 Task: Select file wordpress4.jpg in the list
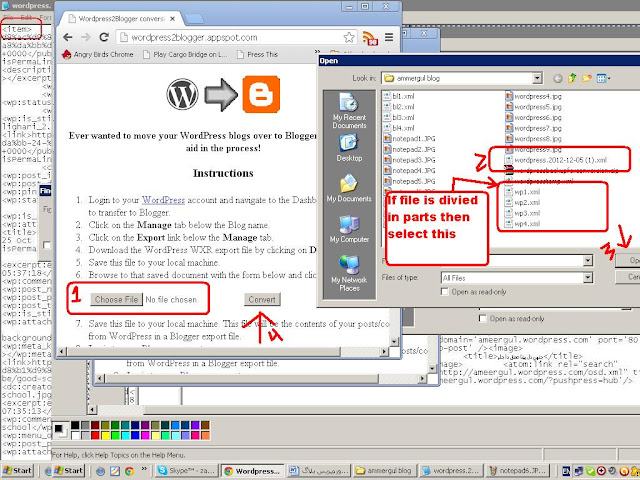(x=533, y=96)
